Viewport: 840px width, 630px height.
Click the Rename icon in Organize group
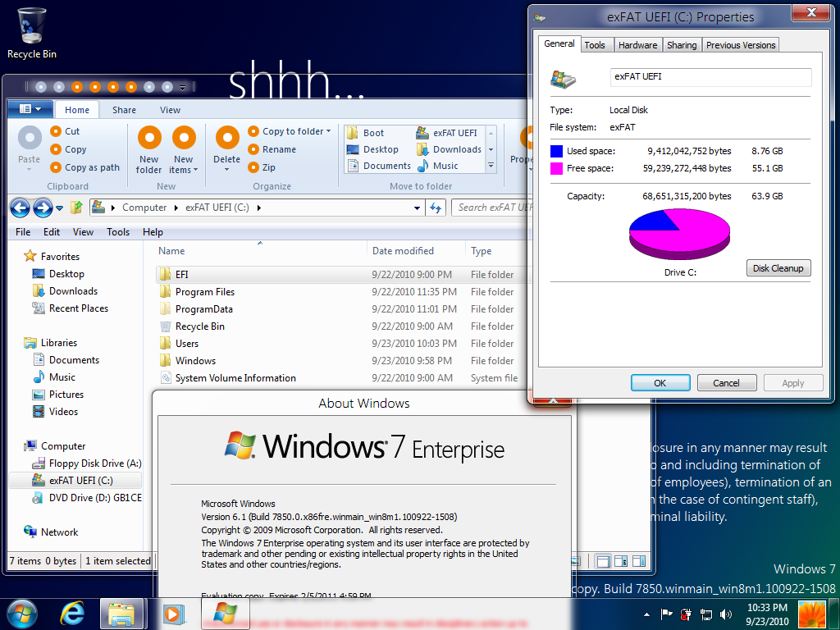(x=253, y=149)
